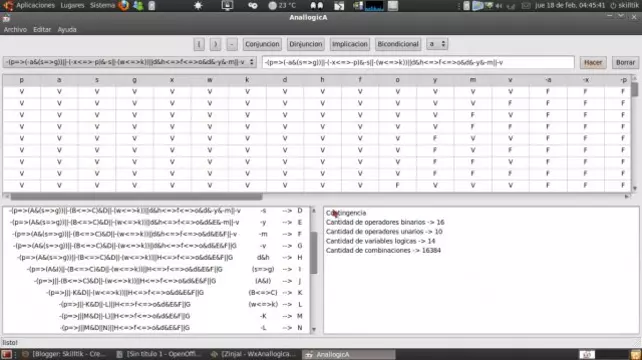Open the skilltik user session menu
642x360 pixels.
624,5
